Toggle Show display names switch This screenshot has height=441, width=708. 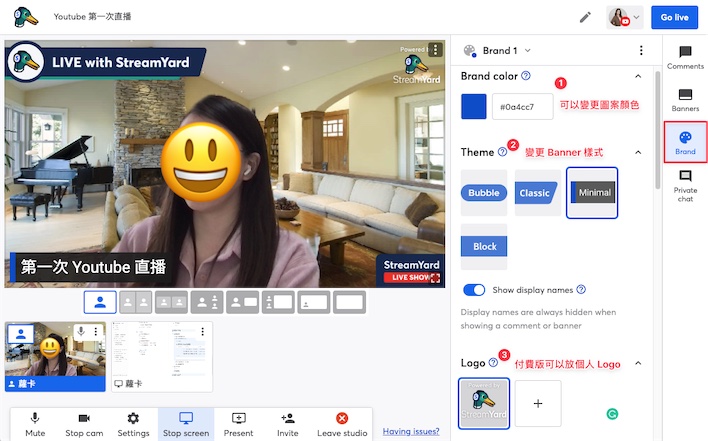tap(474, 290)
